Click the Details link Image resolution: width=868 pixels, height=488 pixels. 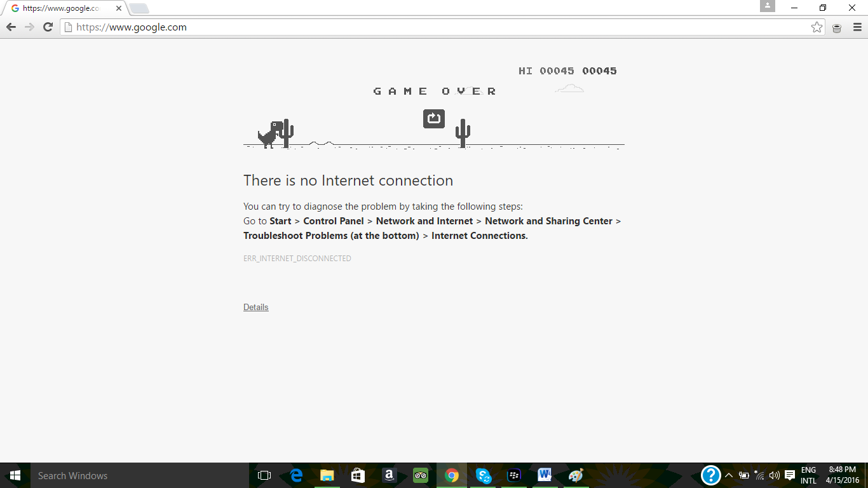(256, 308)
